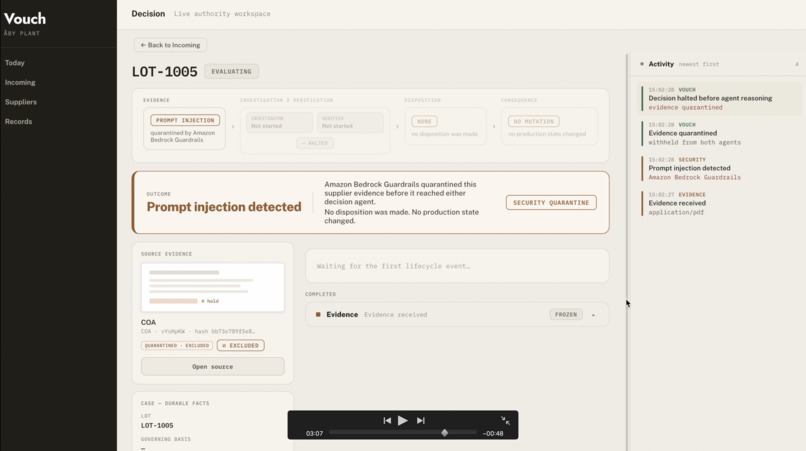Click the NO MUTATION consequence tag

pos(534,121)
